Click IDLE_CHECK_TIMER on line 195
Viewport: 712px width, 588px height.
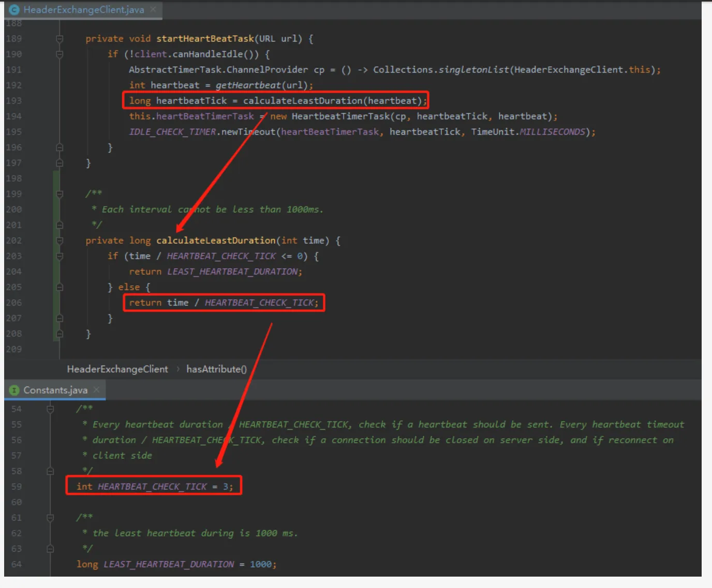[x=172, y=132]
